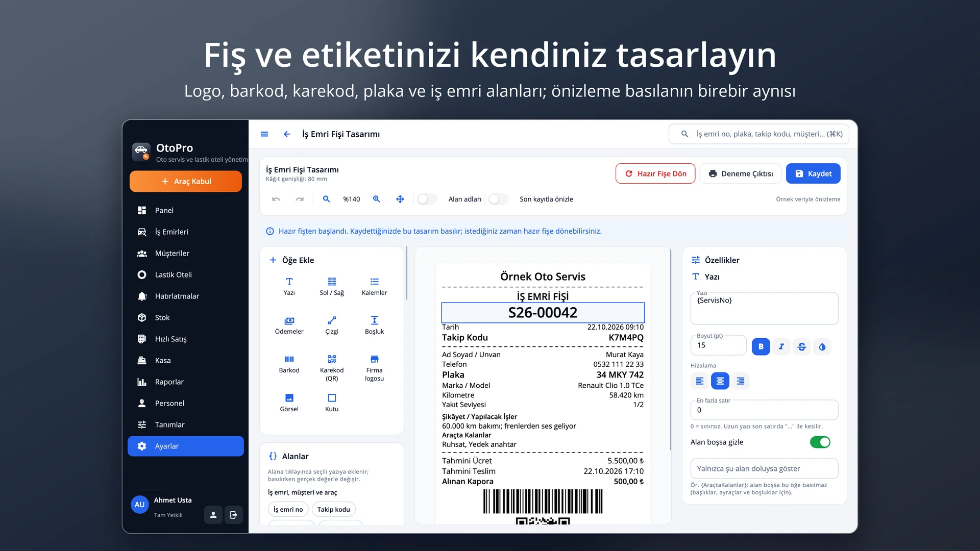
Task: Turn on Son kayıtla önizle switch
Action: [498, 199]
